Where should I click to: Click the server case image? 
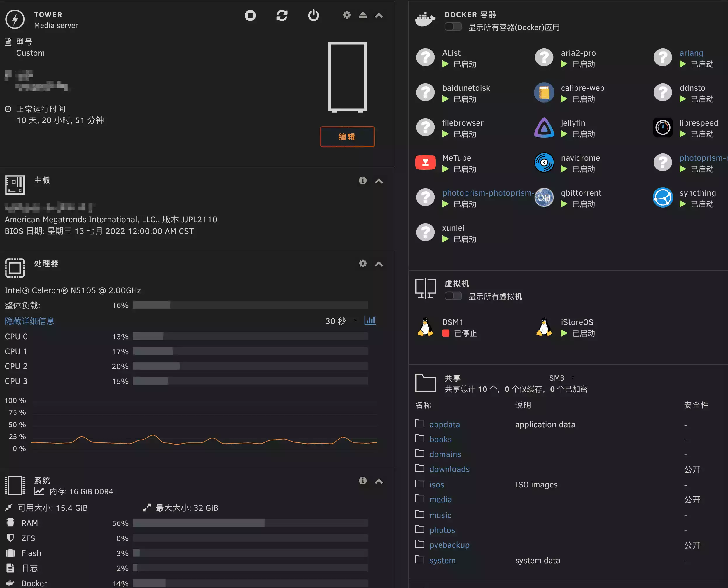tap(347, 77)
